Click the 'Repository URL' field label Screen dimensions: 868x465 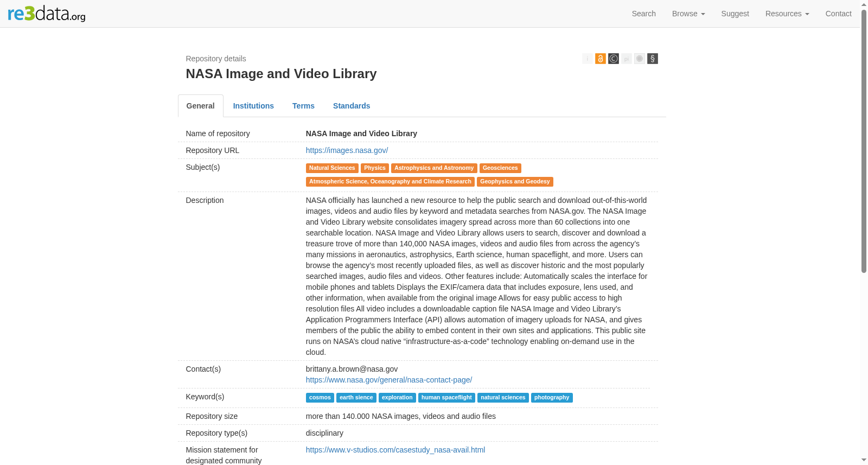tap(213, 150)
